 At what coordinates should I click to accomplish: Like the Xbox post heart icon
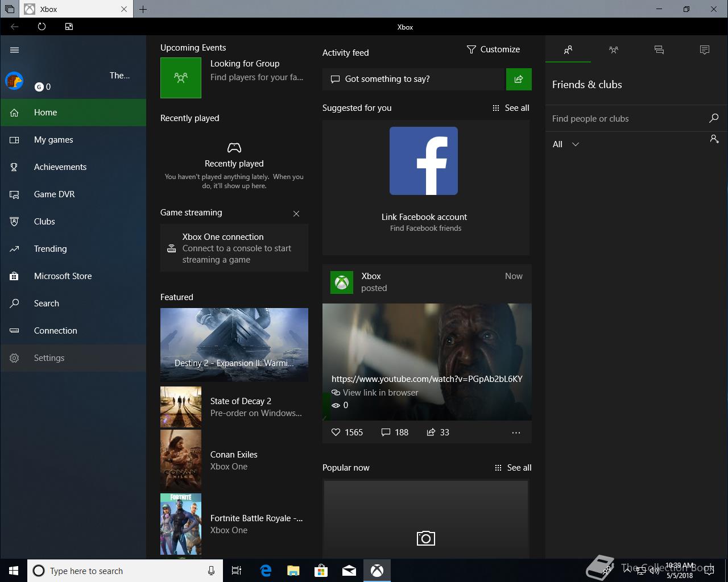pyautogui.click(x=336, y=433)
